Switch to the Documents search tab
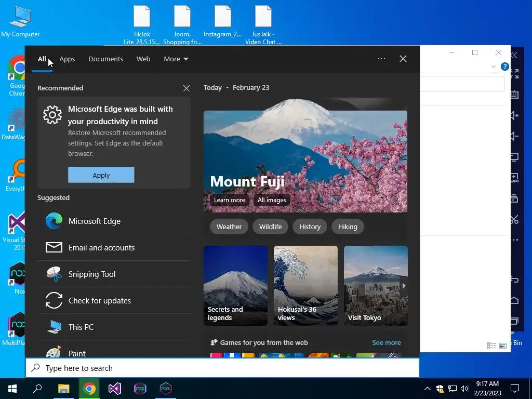 [x=105, y=59]
